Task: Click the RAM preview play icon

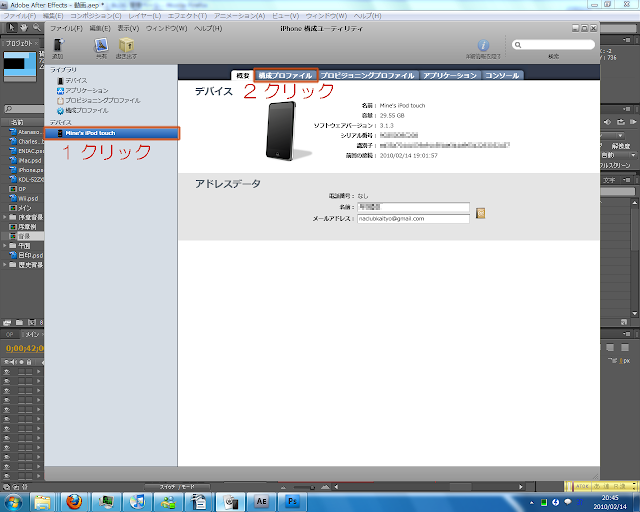Action: coord(633,122)
